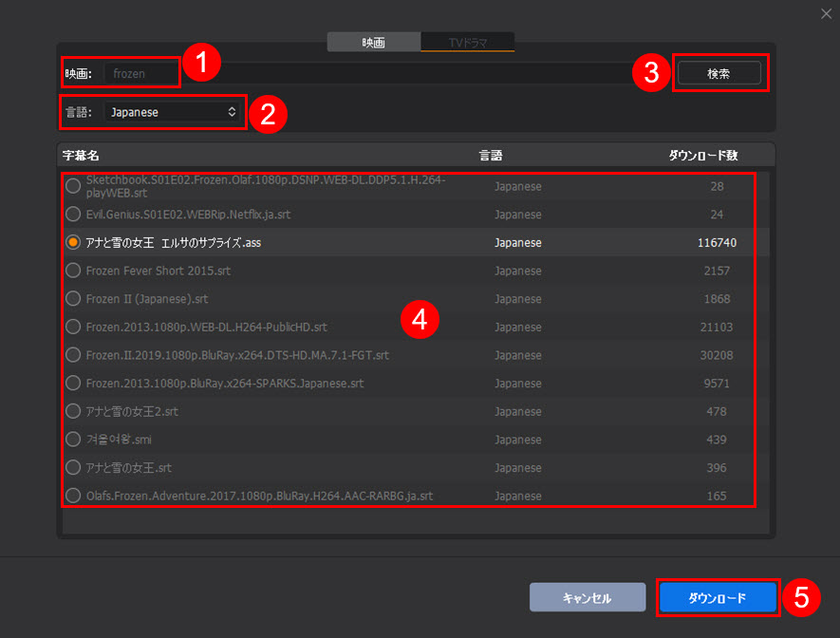
Task: Select the アナと雪の女王2.srt radio button
Action: pyautogui.click(x=73, y=412)
